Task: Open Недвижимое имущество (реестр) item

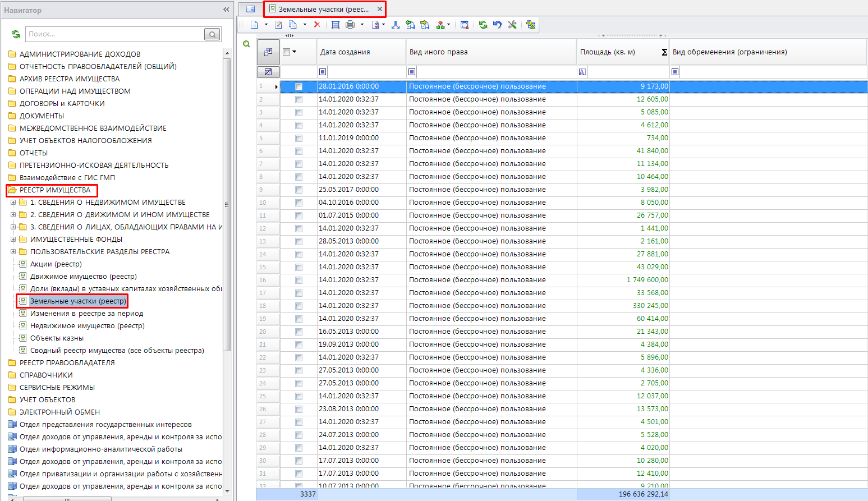Action: (88, 325)
